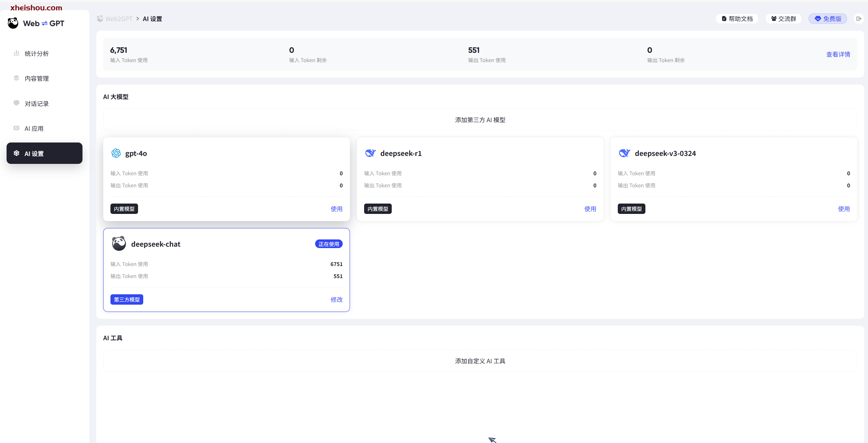Click the deepseek-chat model name
This screenshot has width=868, height=443.
(x=156, y=244)
